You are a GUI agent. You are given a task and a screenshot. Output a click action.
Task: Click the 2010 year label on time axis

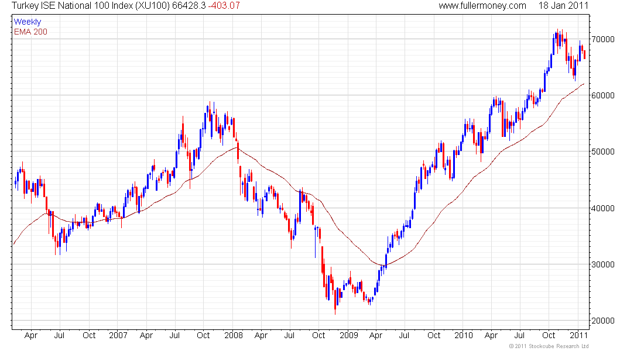463,335
